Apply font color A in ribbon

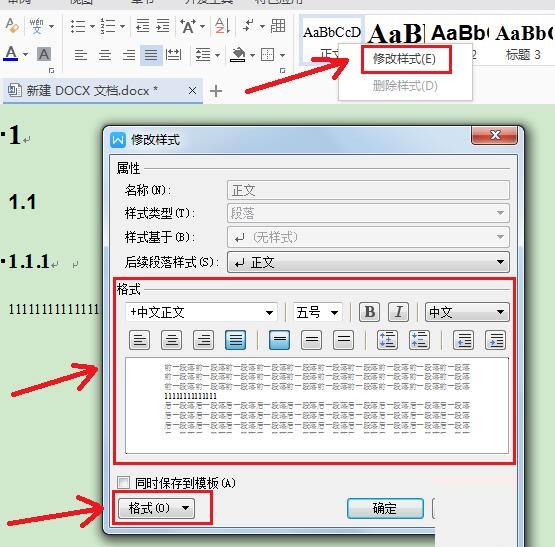(11, 54)
